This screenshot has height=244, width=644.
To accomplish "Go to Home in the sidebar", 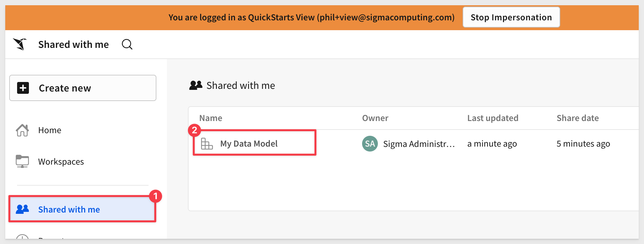I will click(x=50, y=130).
